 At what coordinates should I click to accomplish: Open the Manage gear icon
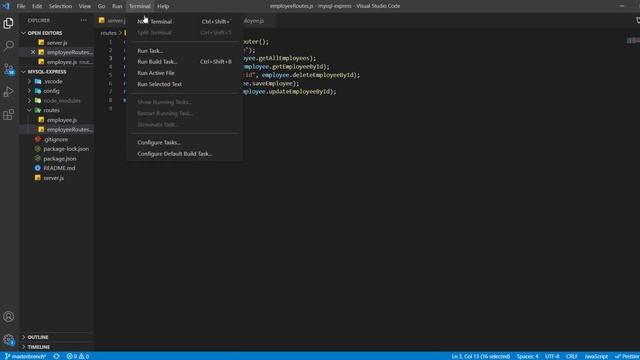pos(8,339)
